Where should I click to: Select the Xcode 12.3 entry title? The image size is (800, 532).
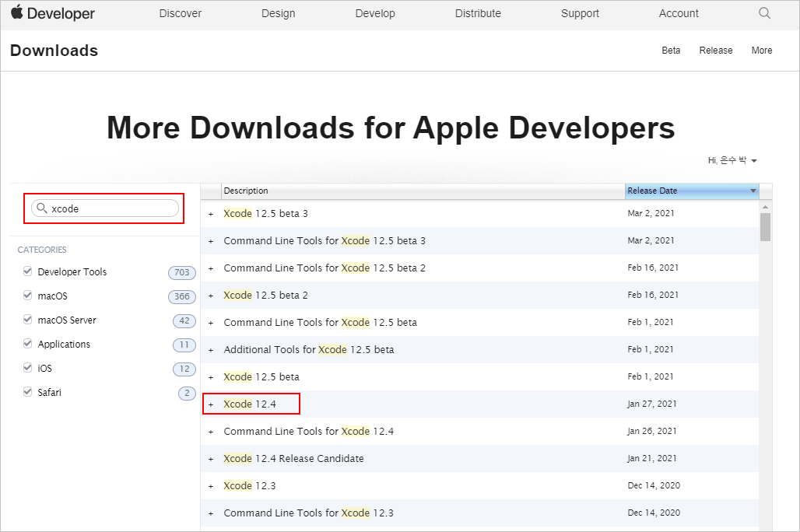[x=250, y=485]
